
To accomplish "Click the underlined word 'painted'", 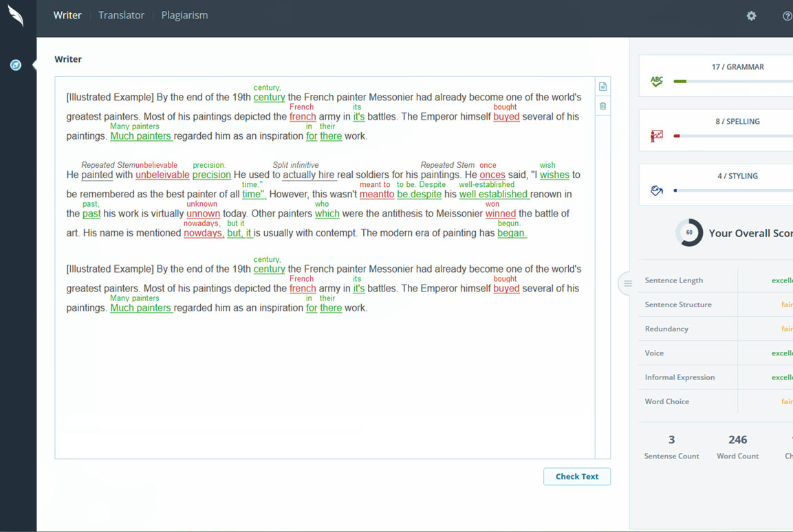I will pyautogui.click(x=97, y=175).
